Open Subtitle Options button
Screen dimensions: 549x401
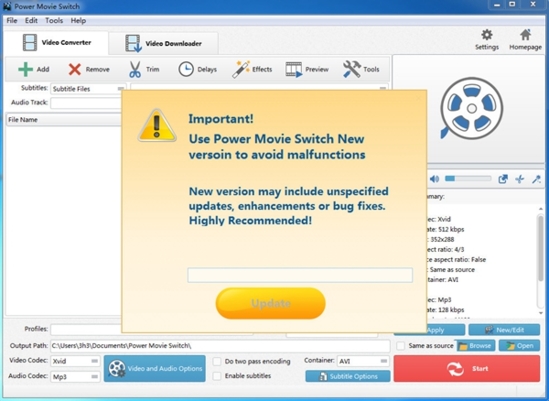click(348, 376)
